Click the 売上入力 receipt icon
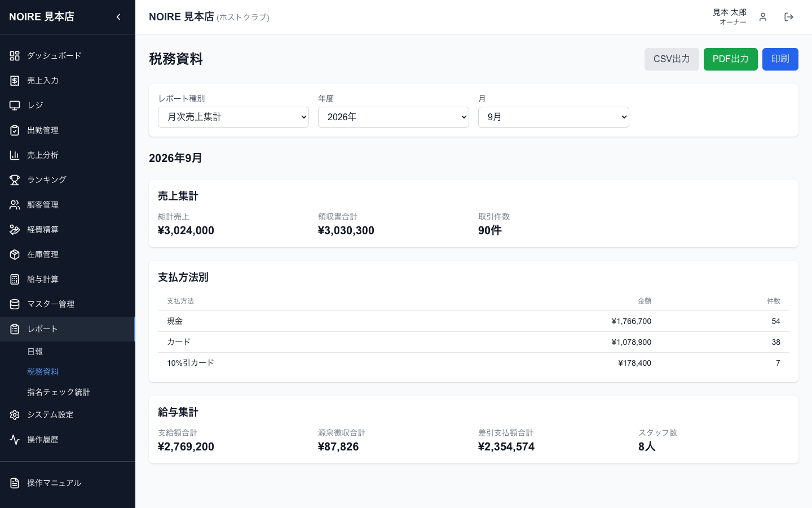The height and width of the screenshot is (508, 812). (15, 81)
